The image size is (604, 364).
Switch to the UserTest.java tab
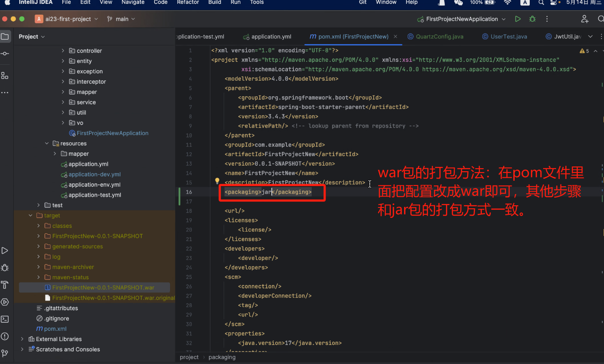[x=505, y=37]
